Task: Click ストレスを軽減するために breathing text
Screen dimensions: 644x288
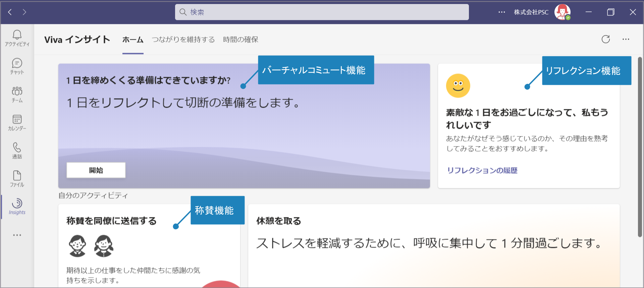Action: coord(430,243)
